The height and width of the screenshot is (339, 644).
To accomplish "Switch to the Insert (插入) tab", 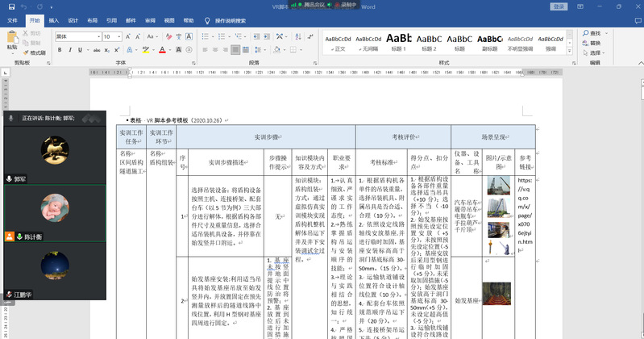I will tap(54, 20).
